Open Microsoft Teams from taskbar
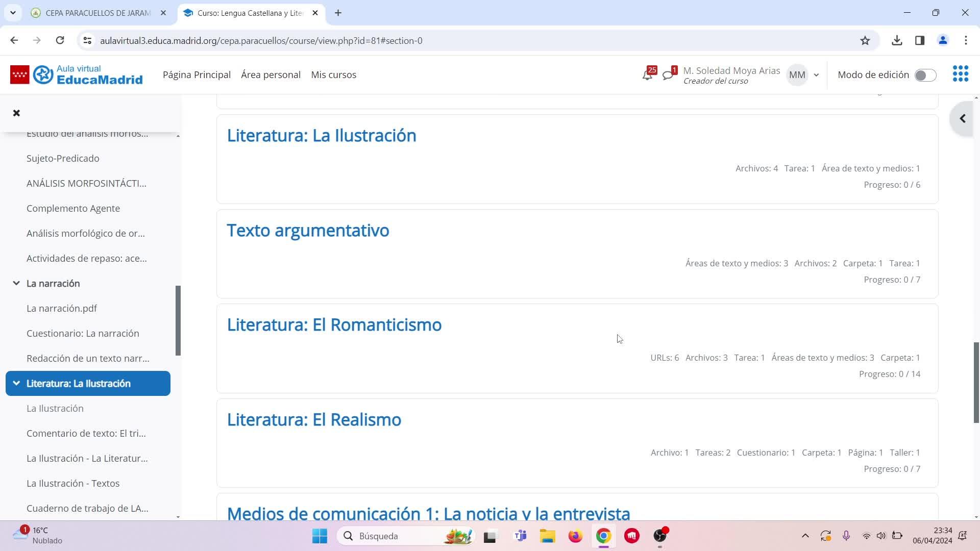This screenshot has width=980, height=551. click(520, 536)
